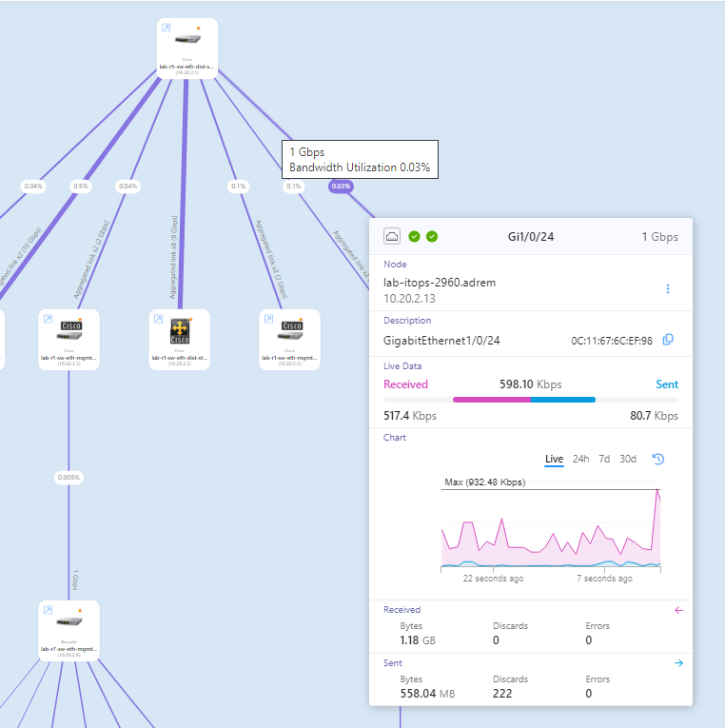The height and width of the screenshot is (728, 725).
Task: Switch chart to Live tab
Action: (x=554, y=459)
